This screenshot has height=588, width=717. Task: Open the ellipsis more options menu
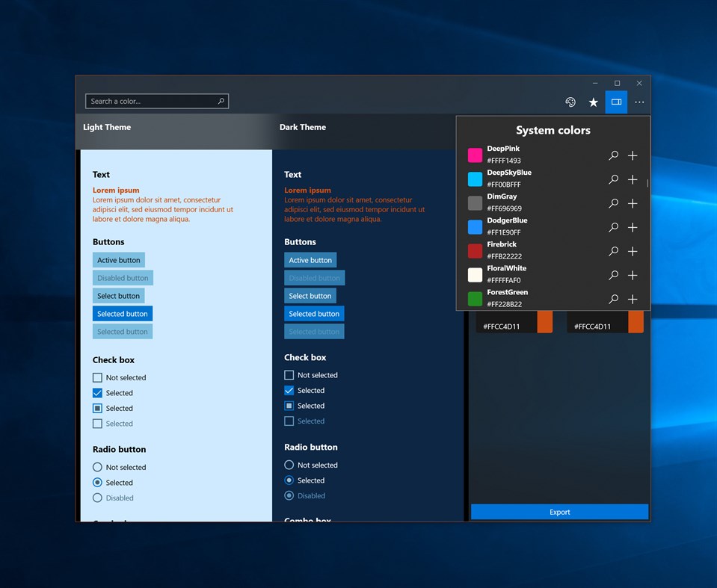coord(639,102)
